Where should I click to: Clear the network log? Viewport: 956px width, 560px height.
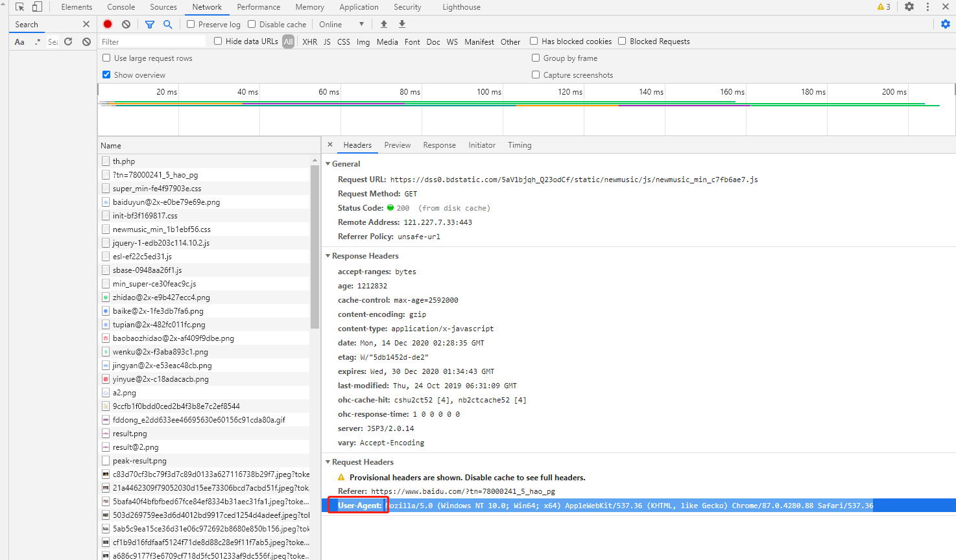(x=126, y=23)
